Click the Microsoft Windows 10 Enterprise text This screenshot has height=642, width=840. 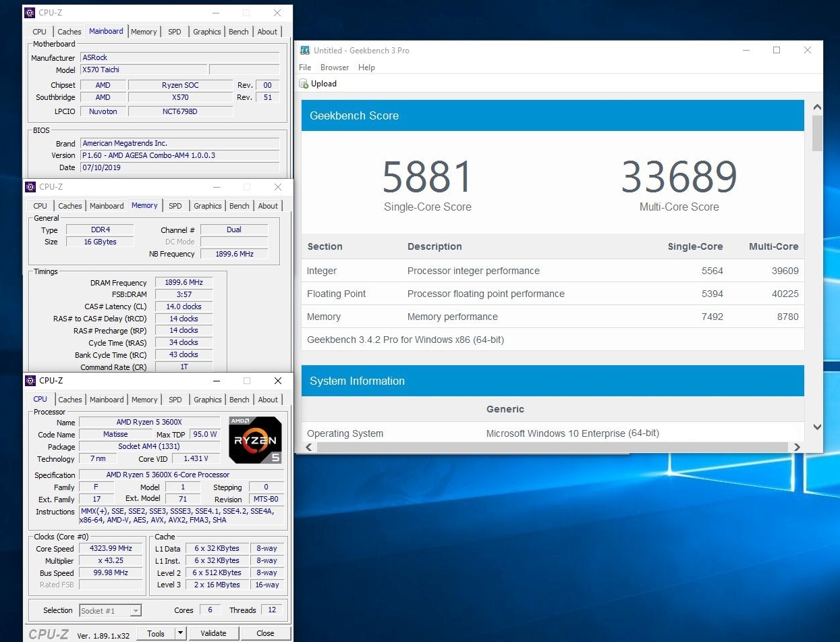point(573,433)
